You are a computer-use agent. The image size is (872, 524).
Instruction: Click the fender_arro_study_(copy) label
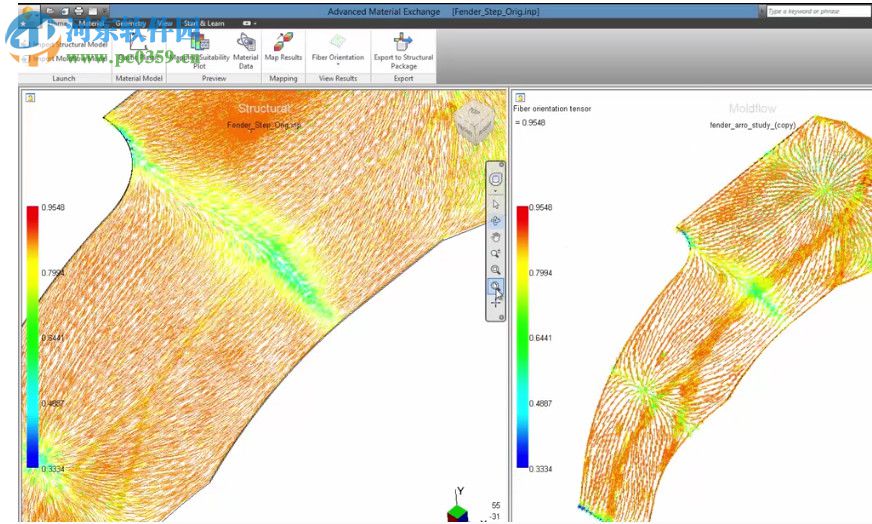pyautogui.click(x=752, y=125)
